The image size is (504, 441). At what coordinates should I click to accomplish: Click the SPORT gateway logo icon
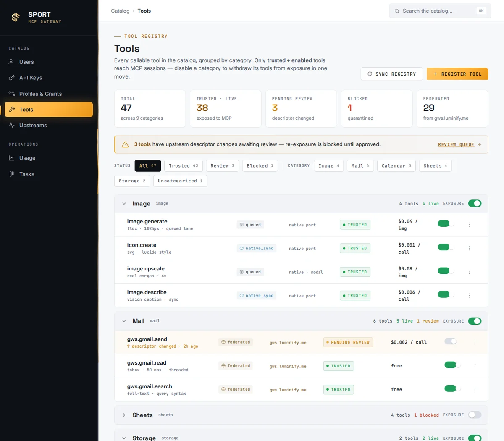[x=16, y=17]
